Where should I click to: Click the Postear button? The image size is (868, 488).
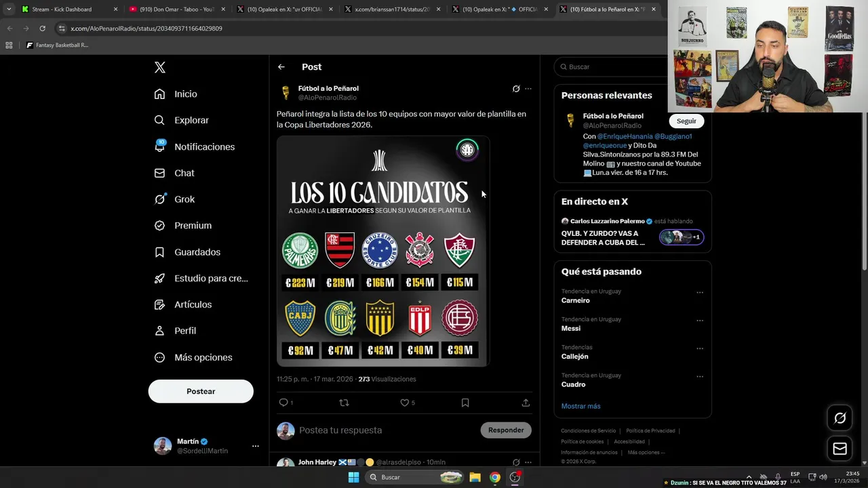(x=201, y=391)
